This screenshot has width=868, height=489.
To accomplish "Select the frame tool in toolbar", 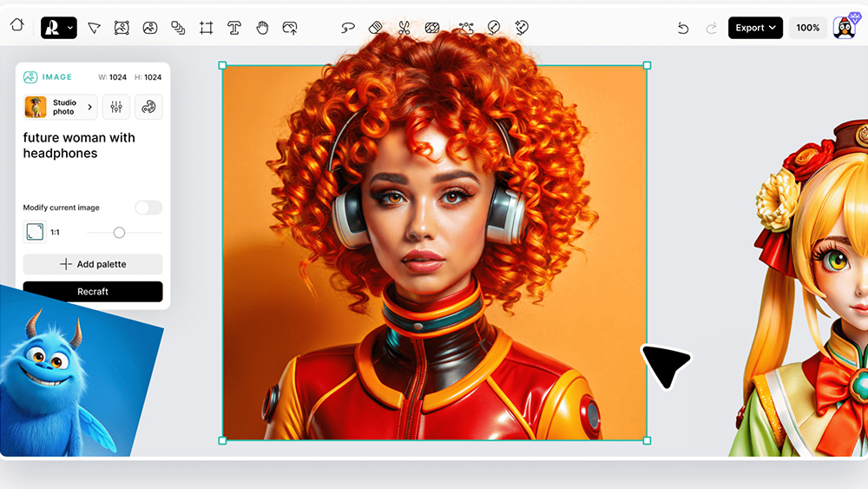I will pos(206,28).
